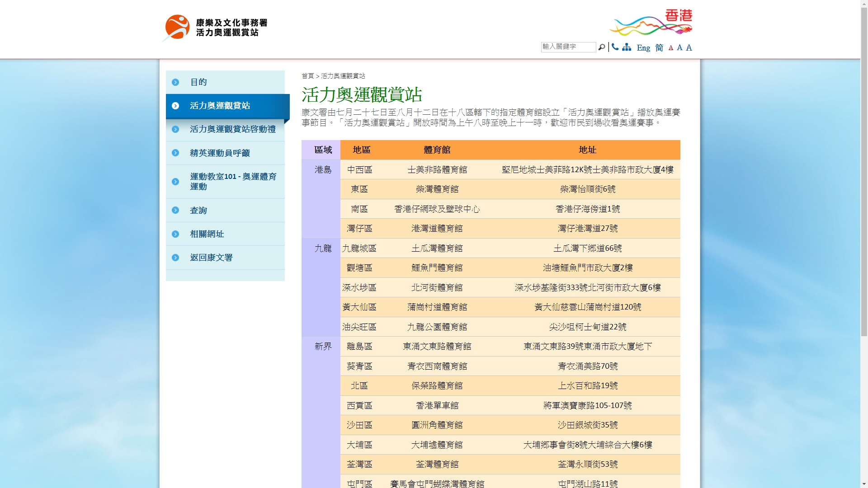Click the Hong Kong brand dragon logo
868x488 pixels.
pos(651,22)
